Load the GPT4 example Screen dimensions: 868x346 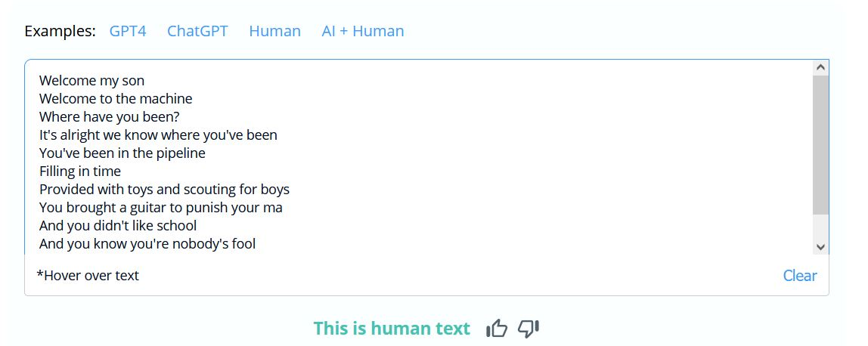pyautogui.click(x=128, y=31)
